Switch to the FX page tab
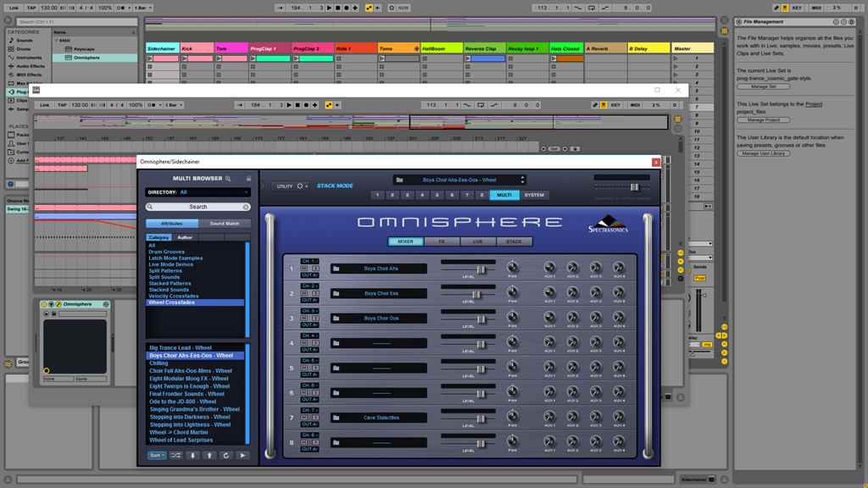 click(442, 241)
